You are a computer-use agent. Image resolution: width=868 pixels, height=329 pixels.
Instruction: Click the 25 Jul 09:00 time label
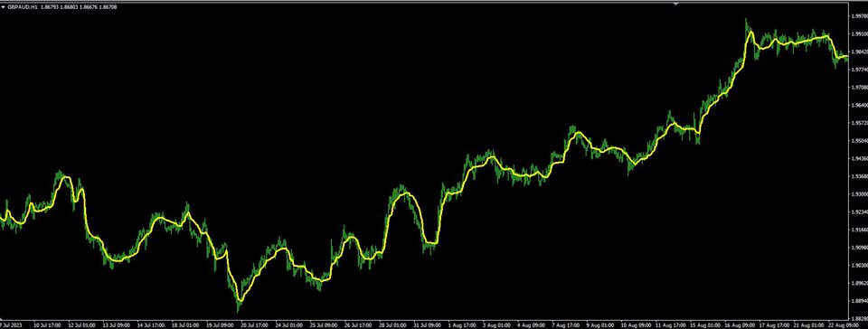coord(324,325)
